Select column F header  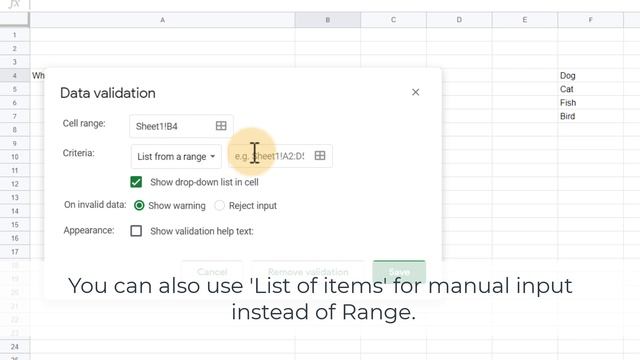(591, 20)
